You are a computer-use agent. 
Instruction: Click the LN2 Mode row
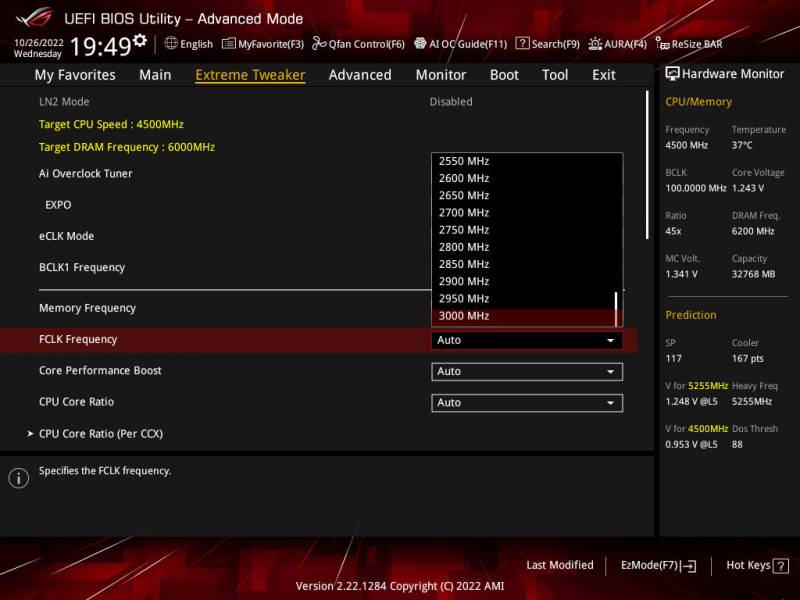pos(64,102)
